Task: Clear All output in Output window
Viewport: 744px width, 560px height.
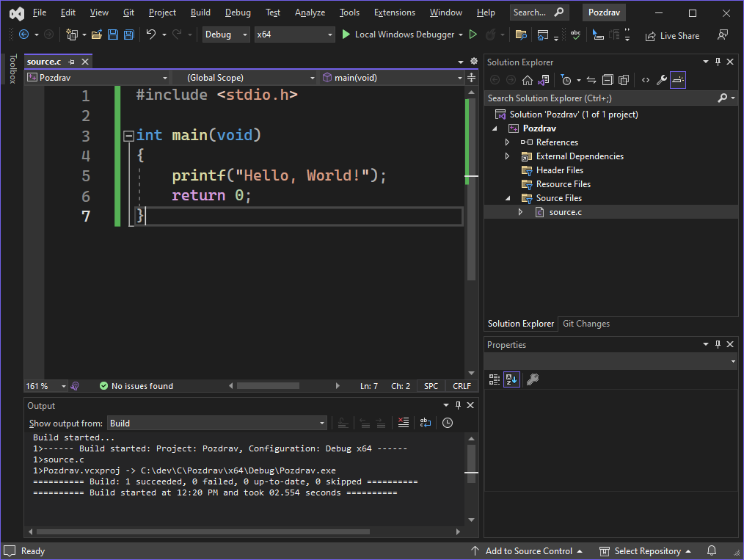Action: (x=404, y=423)
